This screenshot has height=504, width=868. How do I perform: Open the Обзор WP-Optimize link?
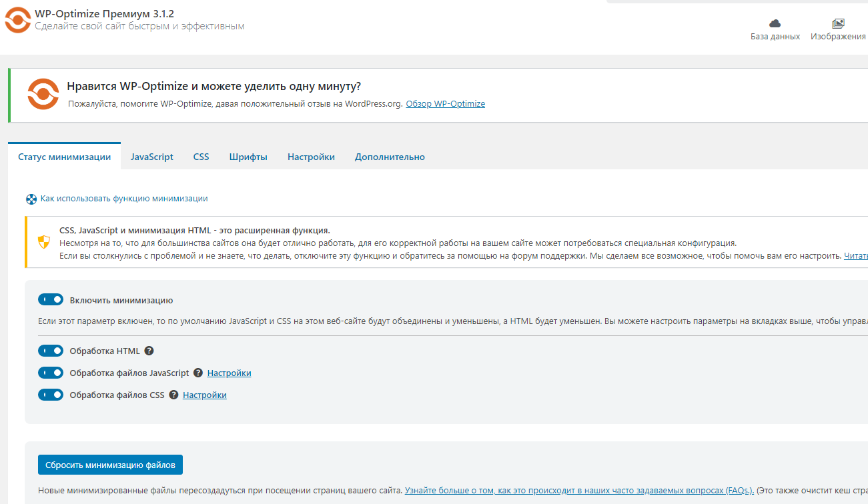[x=446, y=104]
